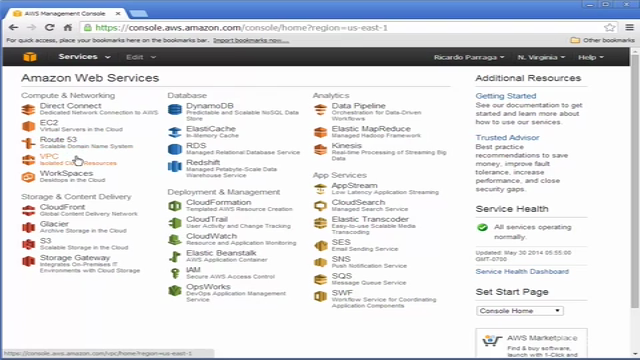Open the SQS service icon

(x=320, y=280)
